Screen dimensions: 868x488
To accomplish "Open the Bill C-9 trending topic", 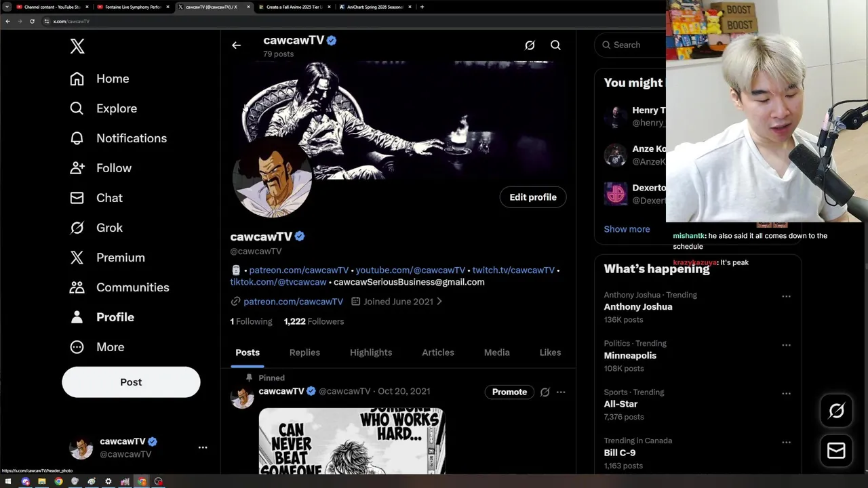I will pos(620,453).
